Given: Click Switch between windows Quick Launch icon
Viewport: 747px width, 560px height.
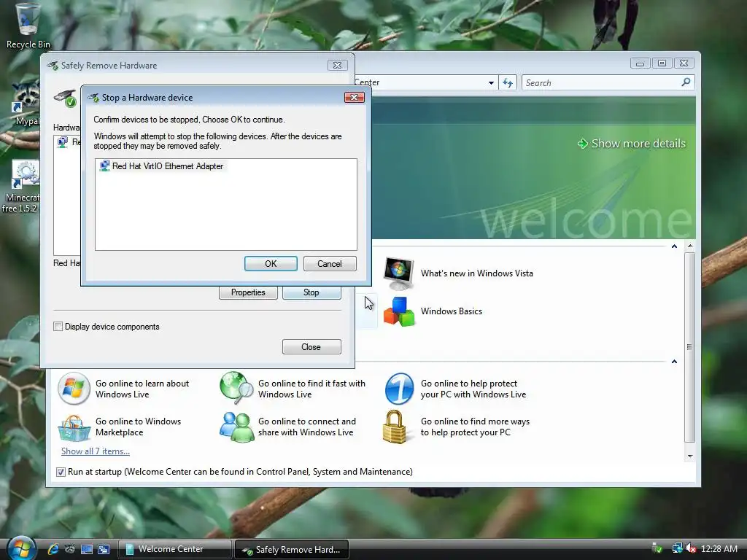Looking at the screenshot, I should [x=104, y=549].
